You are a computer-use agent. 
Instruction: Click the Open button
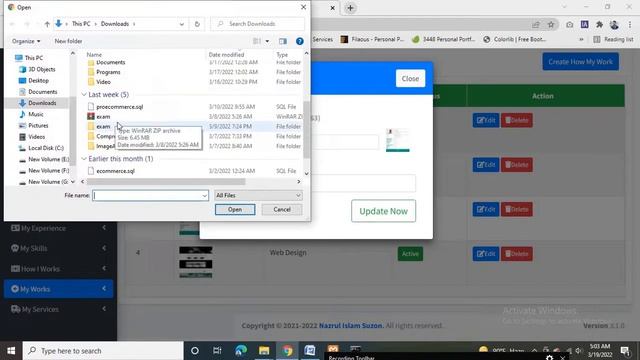point(235,209)
